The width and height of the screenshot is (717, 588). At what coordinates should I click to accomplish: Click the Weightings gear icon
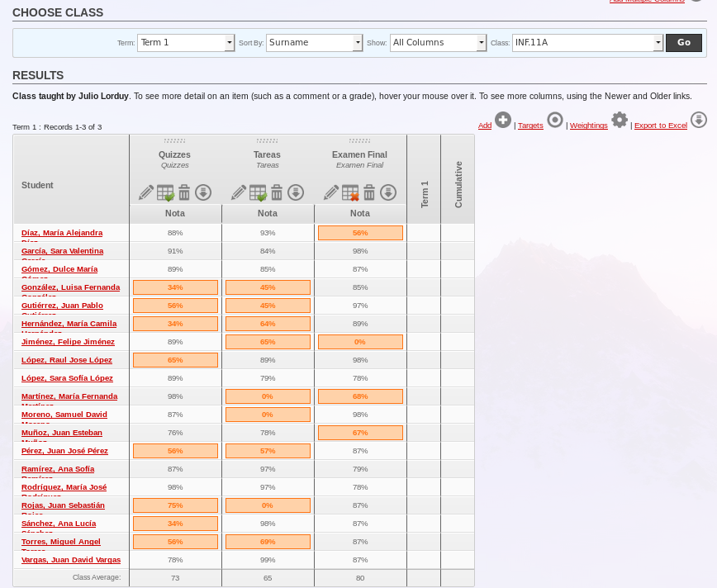point(620,121)
